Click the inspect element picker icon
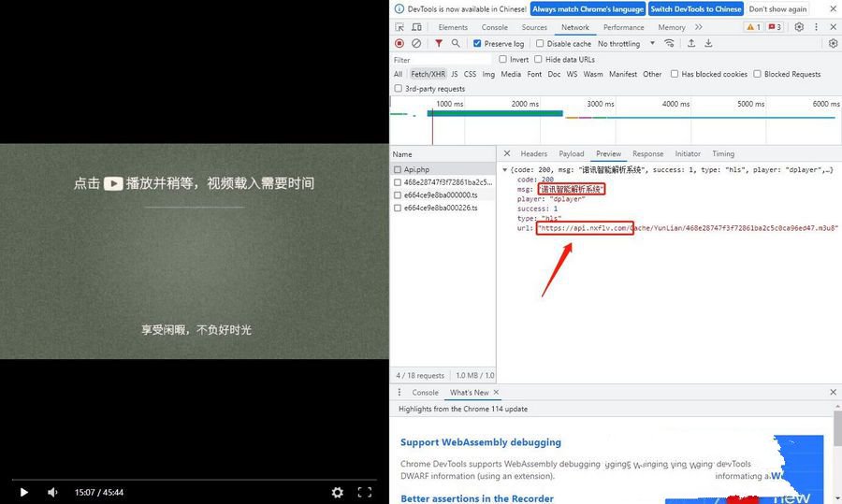The height and width of the screenshot is (504, 842). click(x=400, y=27)
